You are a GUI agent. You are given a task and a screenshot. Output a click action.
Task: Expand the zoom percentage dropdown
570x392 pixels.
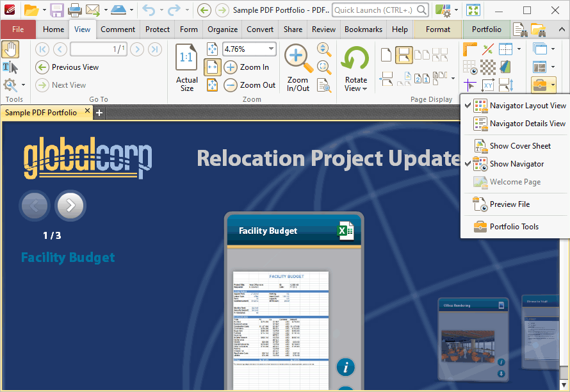coord(271,49)
